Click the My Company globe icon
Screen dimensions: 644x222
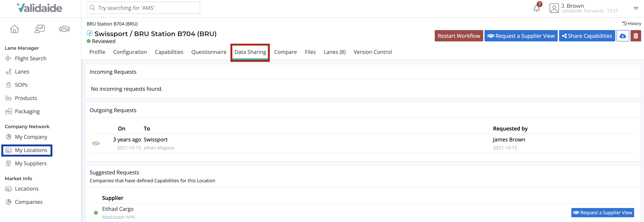click(x=9, y=137)
